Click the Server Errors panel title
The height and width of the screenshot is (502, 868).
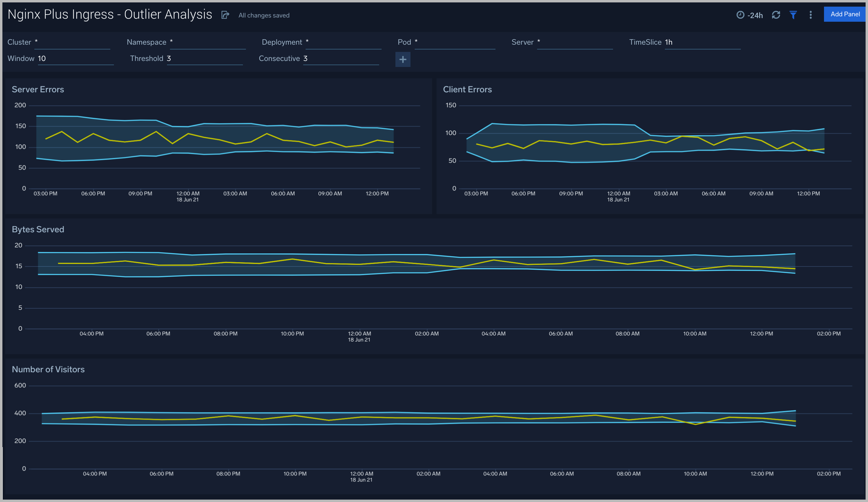38,89
